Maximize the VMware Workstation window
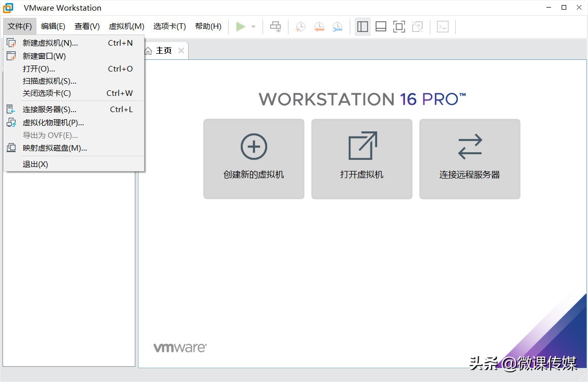This screenshot has height=382, width=588. (x=564, y=8)
